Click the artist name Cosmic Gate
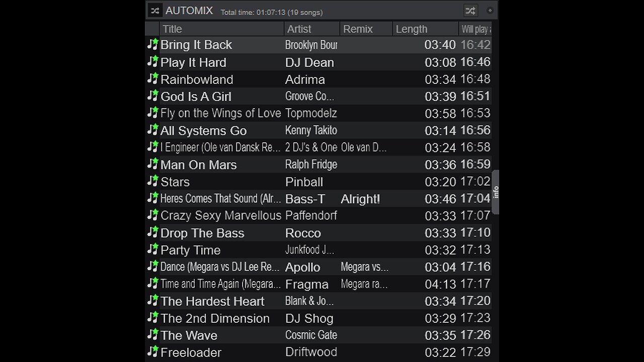The image size is (644, 362). tap(311, 335)
